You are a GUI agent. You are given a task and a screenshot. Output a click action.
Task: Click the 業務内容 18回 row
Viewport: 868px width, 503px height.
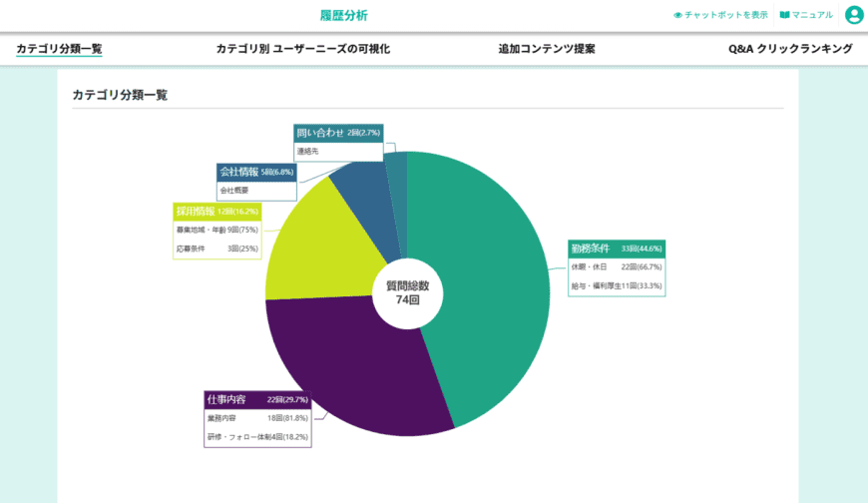click(x=257, y=418)
